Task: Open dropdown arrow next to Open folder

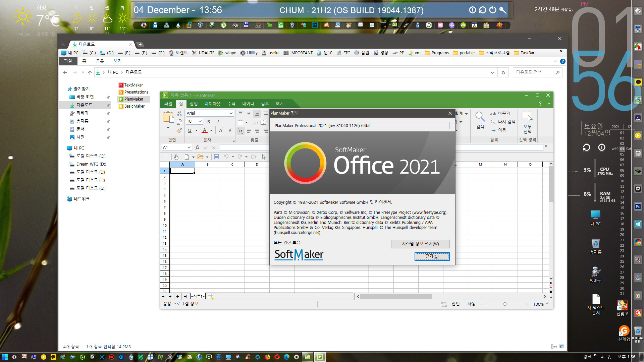Action: pyautogui.click(x=207, y=157)
